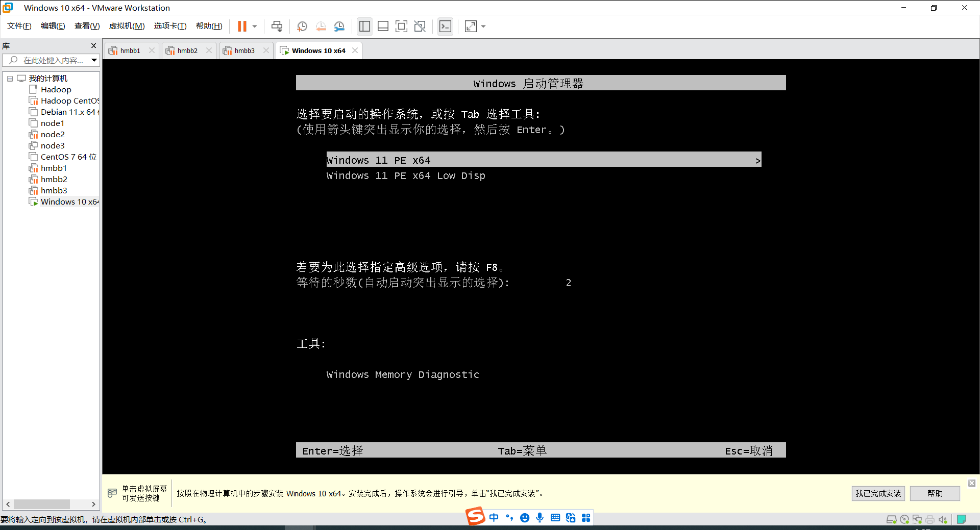
Task: Select hmbb1 in the library tree
Action: (x=54, y=168)
